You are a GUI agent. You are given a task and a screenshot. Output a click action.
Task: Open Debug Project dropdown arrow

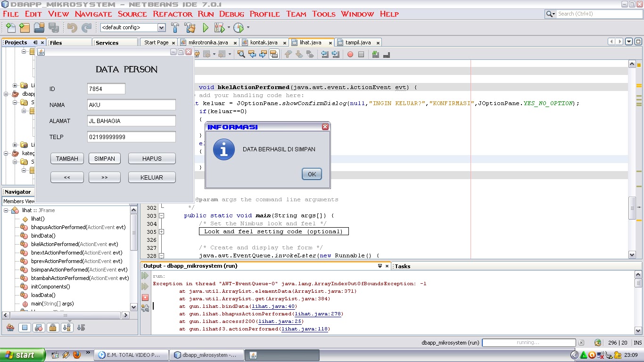(229, 27)
